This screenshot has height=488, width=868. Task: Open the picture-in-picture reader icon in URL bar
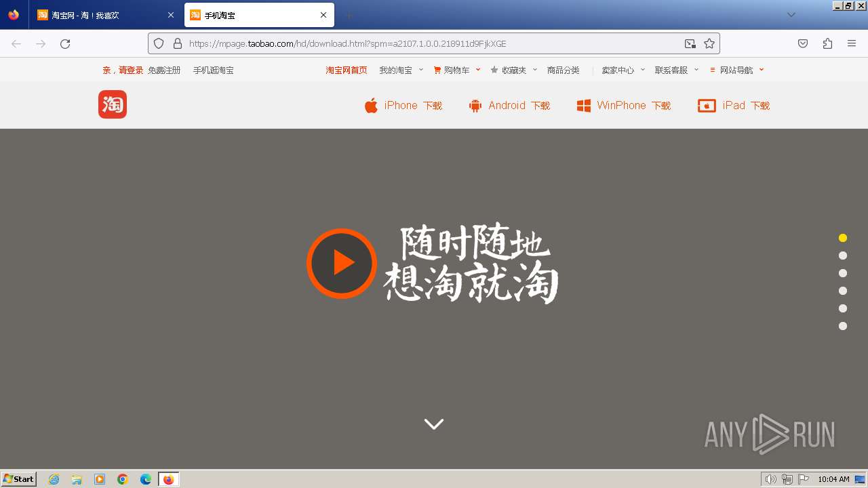690,43
